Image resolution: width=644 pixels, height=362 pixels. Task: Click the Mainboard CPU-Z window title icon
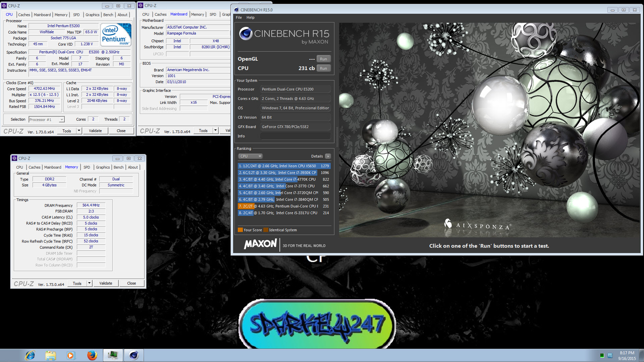(141, 5)
